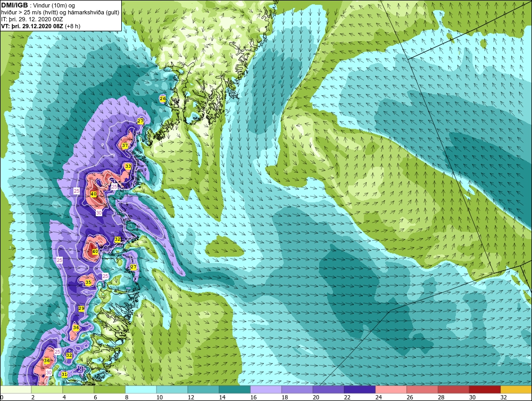The image size is (532, 401).
Task: Pick the pale yellow 0–2 legend swatch
Action: coord(15,389)
